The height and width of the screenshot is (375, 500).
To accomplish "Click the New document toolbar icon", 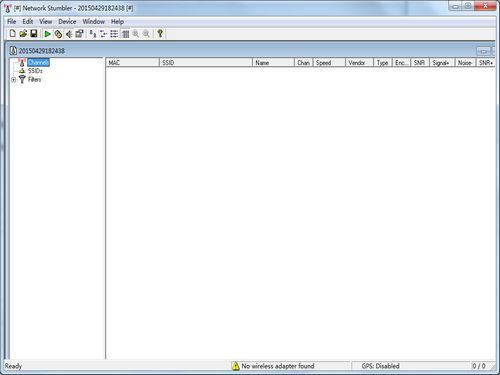I will point(12,34).
